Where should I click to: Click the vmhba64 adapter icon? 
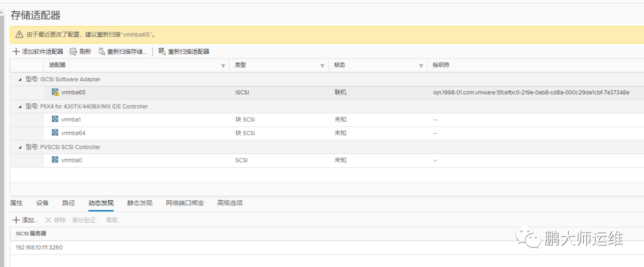(55, 133)
